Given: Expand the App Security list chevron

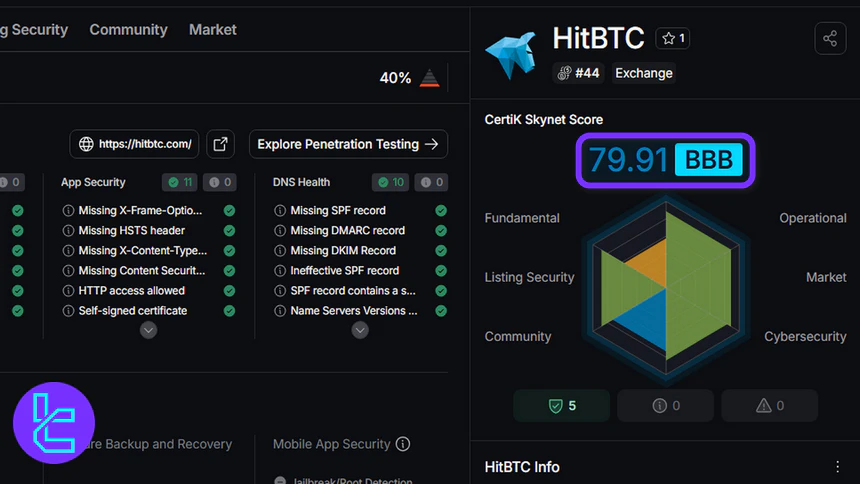Looking at the screenshot, I should [148, 330].
